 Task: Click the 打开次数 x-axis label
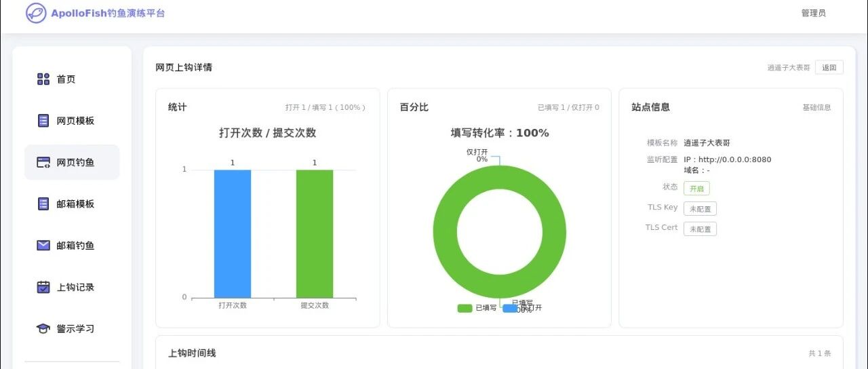[233, 305]
